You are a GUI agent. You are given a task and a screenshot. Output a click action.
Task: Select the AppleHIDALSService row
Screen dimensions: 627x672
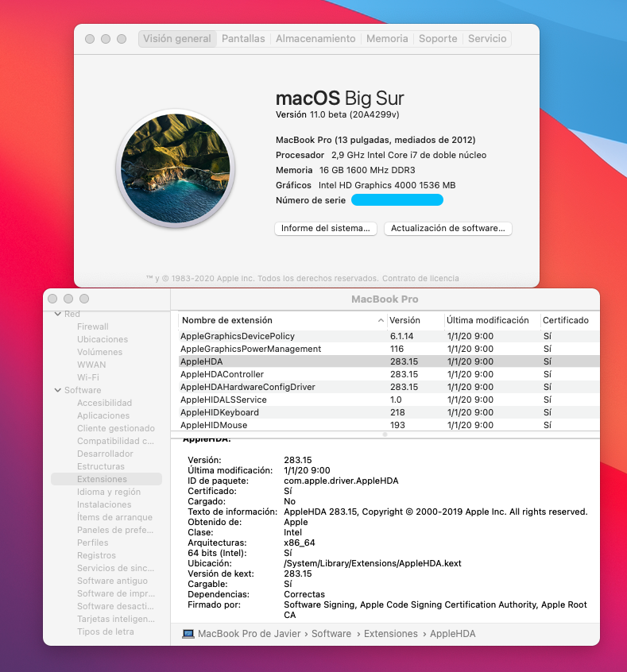(x=389, y=400)
